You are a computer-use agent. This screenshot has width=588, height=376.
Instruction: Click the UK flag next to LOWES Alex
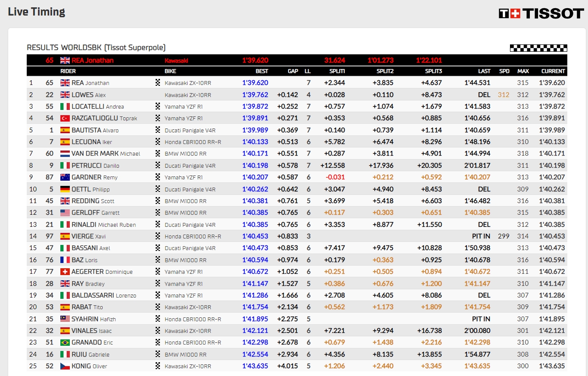coord(65,95)
